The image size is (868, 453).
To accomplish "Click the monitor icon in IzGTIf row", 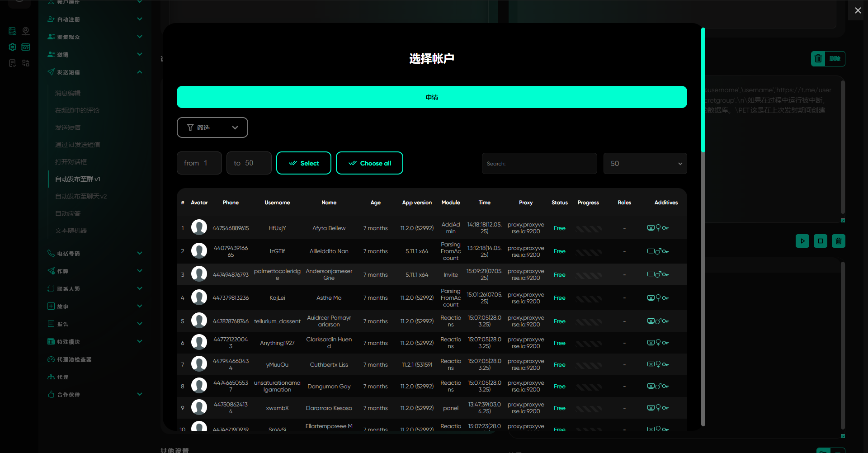I will tap(651, 251).
